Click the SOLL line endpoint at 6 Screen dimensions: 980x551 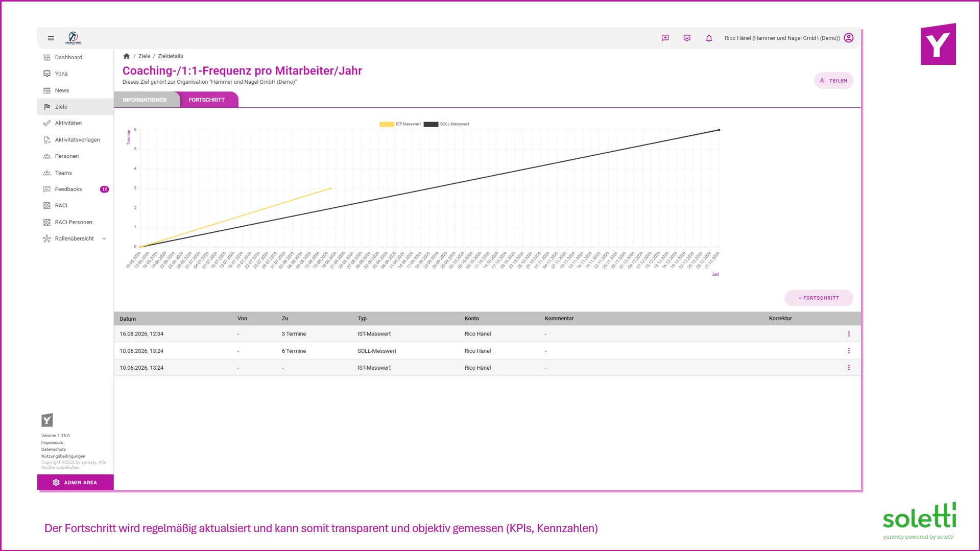(719, 130)
